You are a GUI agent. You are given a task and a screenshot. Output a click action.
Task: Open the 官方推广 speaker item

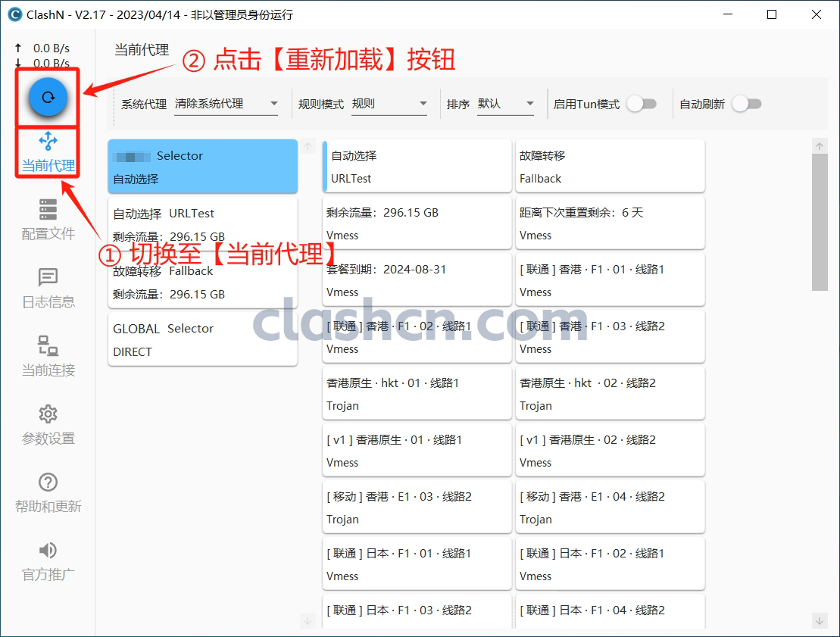click(48, 561)
